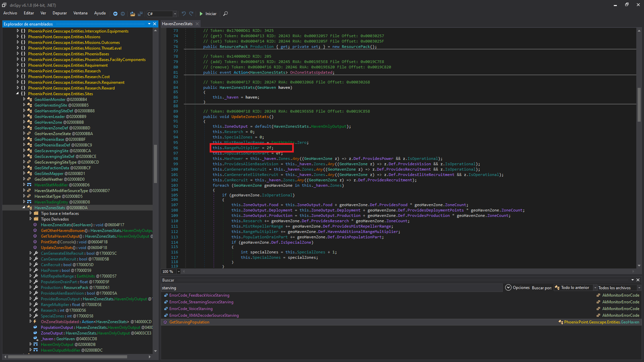Viewport: 644px width, 362px height.
Task: Click UpdateZonesStats method name in code
Action: pos(250,117)
